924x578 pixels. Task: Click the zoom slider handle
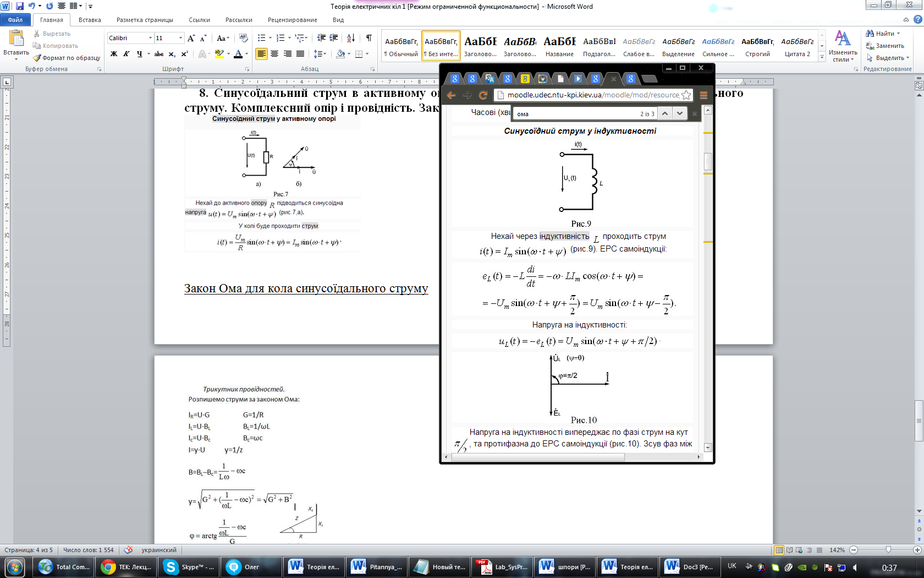click(x=888, y=550)
